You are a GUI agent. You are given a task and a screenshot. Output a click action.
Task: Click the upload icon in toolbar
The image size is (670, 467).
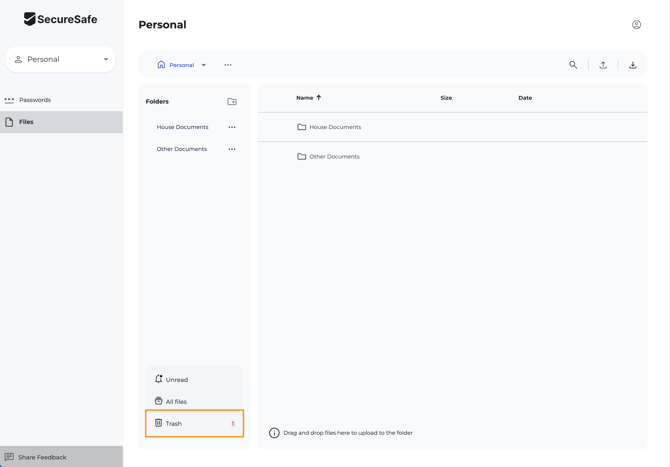click(x=603, y=65)
